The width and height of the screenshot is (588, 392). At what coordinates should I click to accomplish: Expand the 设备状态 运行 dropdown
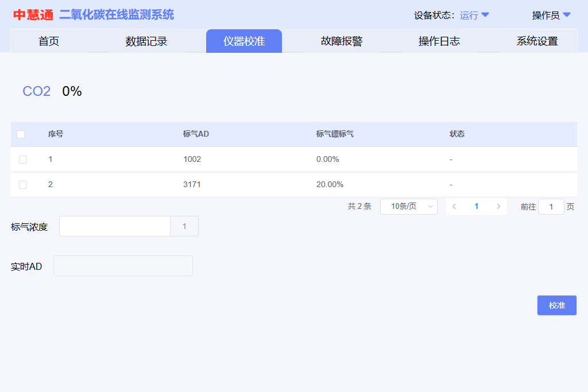pyautogui.click(x=474, y=15)
